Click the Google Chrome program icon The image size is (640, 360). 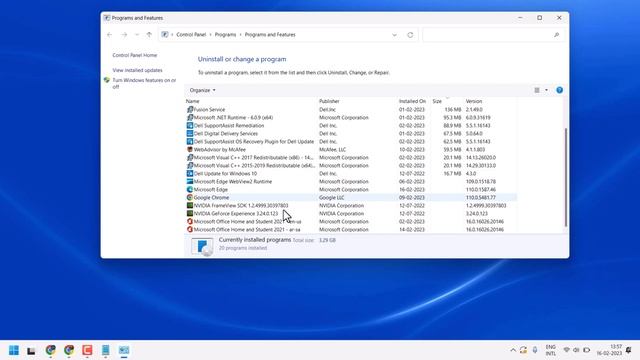click(190, 198)
